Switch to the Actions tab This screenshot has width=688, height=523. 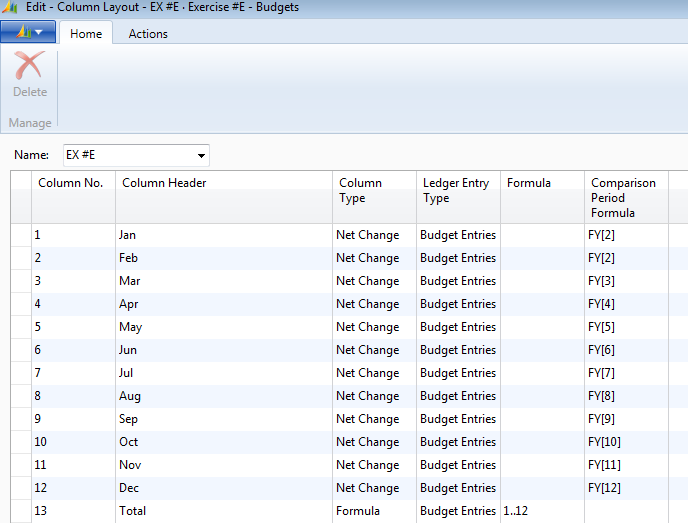tap(148, 34)
